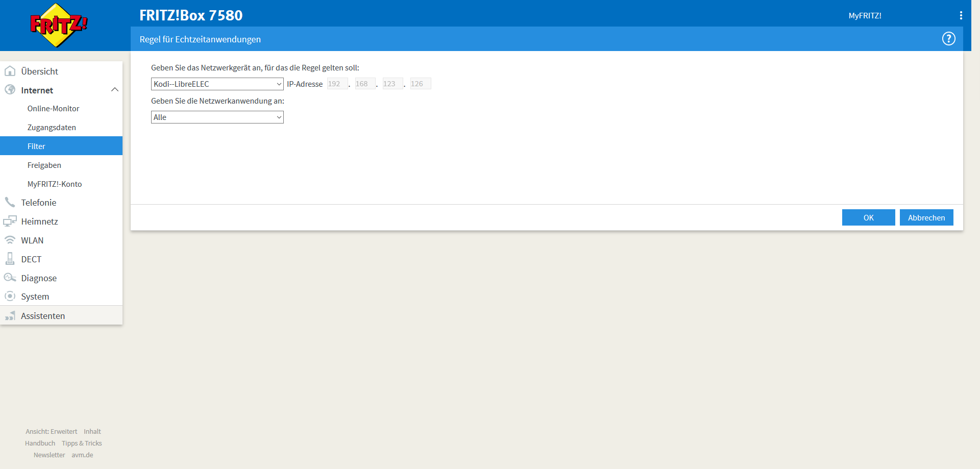
Task: Click the Übersicht house icon
Action: pyautogui.click(x=10, y=71)
